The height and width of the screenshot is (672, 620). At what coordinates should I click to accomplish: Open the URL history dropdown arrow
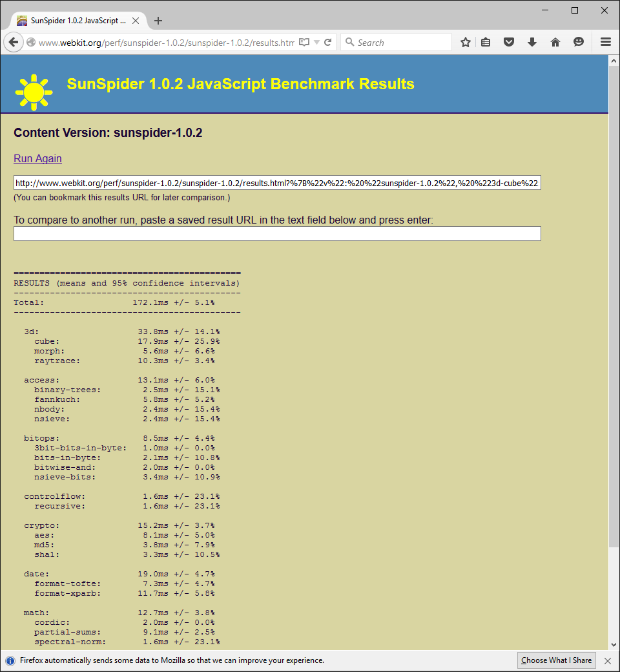pos(316,43)
